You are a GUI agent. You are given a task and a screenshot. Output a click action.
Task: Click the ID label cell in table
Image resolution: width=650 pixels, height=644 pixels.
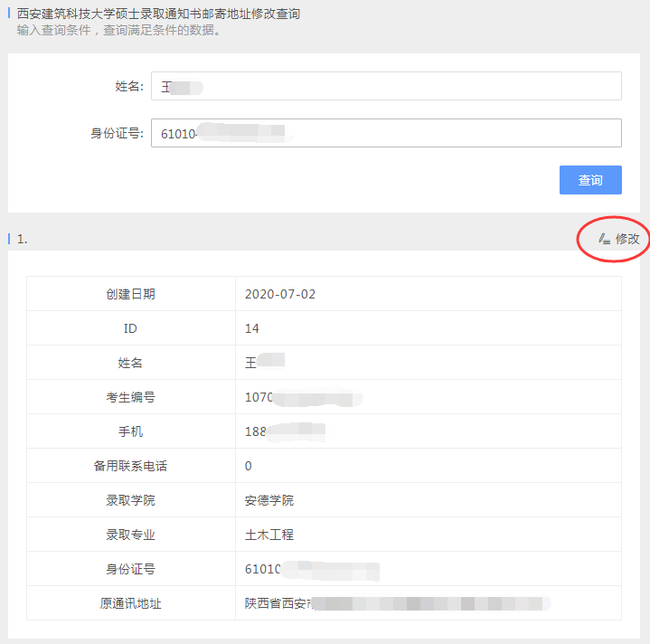point(131,328)
